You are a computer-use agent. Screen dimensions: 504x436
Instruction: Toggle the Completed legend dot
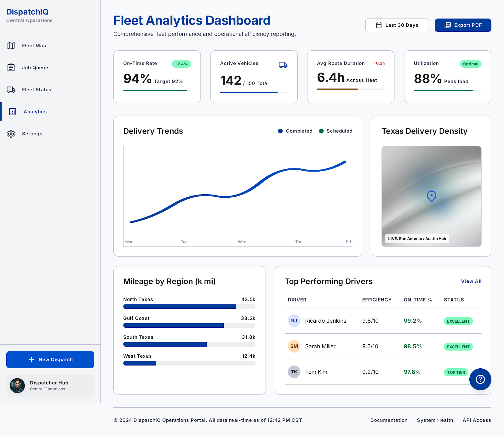tap(280, 131)
